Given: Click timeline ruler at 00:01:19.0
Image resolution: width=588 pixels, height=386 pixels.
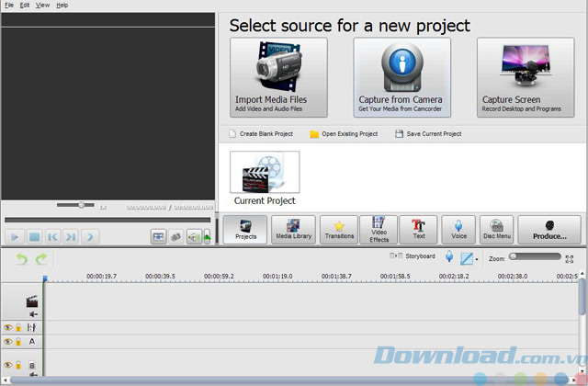Looking at the screenshot, I should (x=277, y=277).
